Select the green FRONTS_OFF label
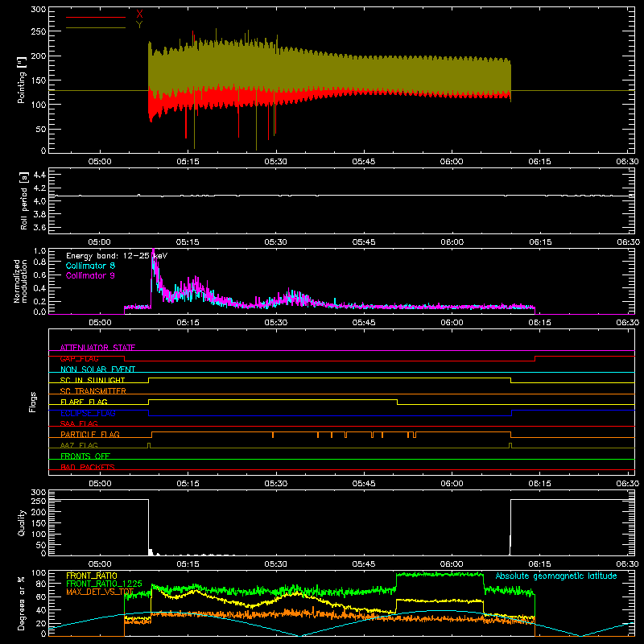This screenshot has width=644, height=644. tap(85, 456)
